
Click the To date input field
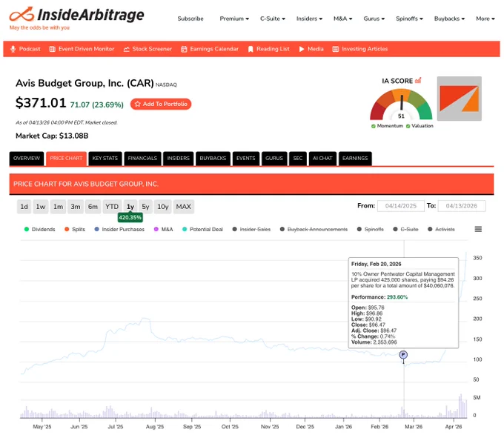[x=462, y=206]
